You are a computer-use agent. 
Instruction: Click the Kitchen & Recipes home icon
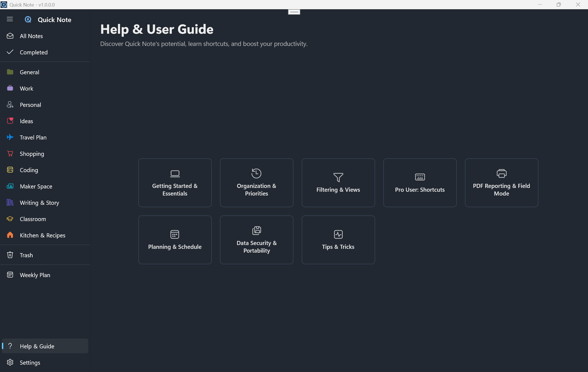pyautogui.click(x=10, y=235)
